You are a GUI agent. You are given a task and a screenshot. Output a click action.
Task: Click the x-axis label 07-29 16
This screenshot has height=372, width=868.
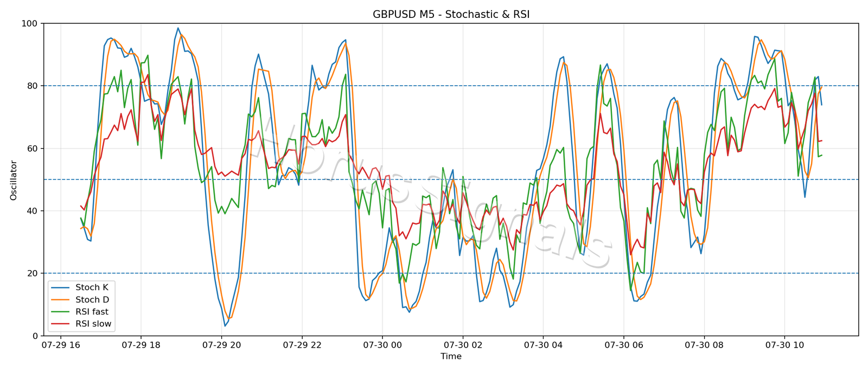tap(60, 345)
